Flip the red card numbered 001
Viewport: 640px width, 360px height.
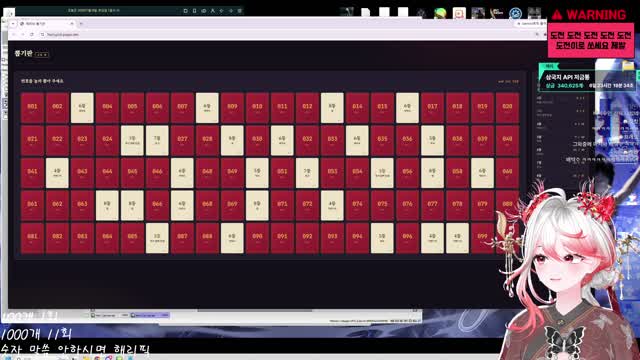click(32, 108)
